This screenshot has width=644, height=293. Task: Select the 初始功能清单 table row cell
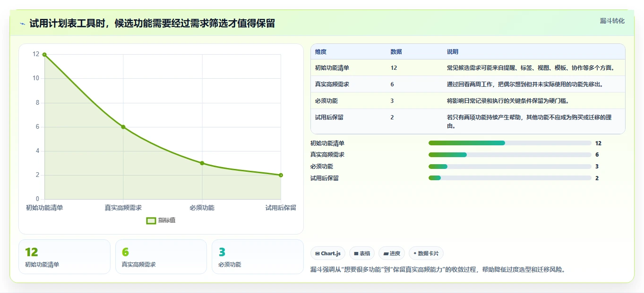332,68
